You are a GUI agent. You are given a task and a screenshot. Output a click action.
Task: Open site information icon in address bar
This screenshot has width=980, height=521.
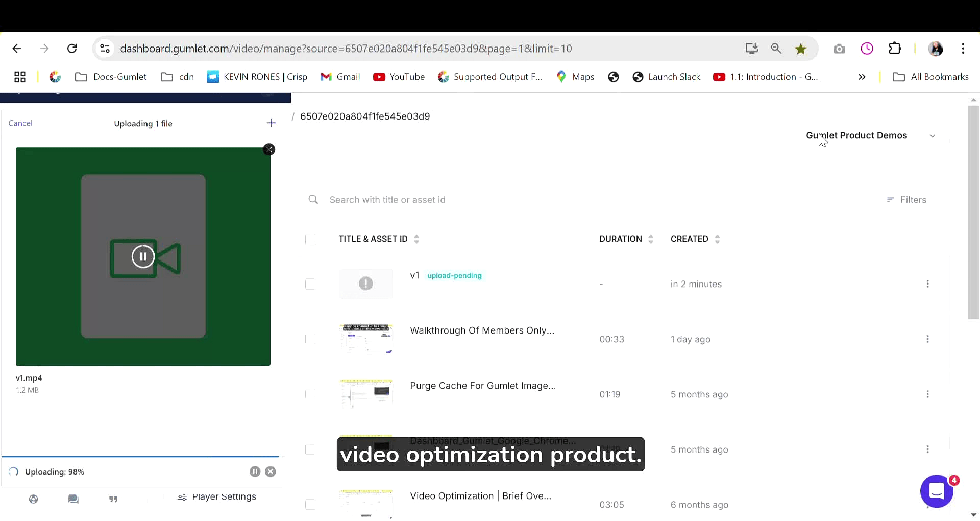105,49
